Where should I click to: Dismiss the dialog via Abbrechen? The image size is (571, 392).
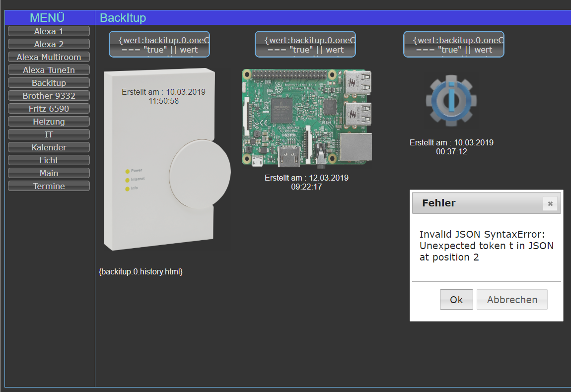(x=512, y=299)
